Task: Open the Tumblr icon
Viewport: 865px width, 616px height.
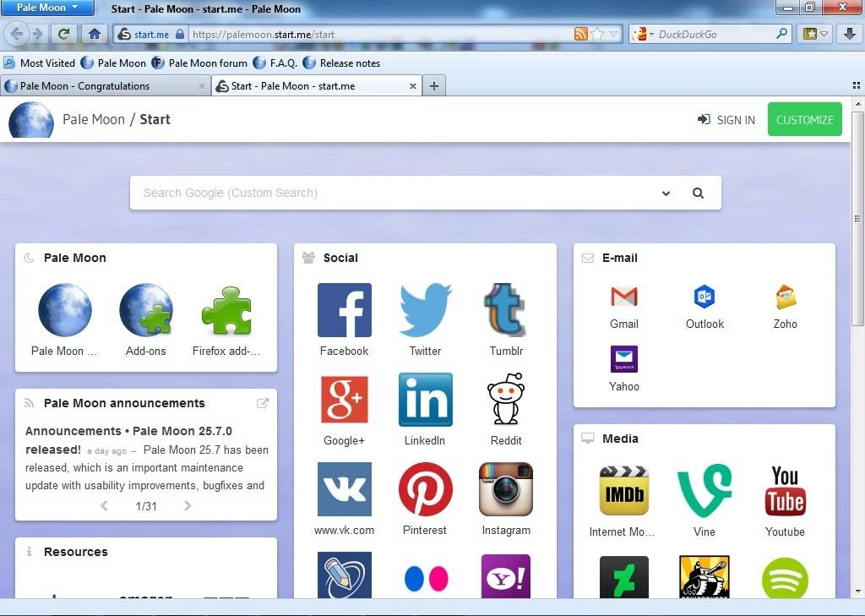Action: pyautogui.click(x=506, y=310)
